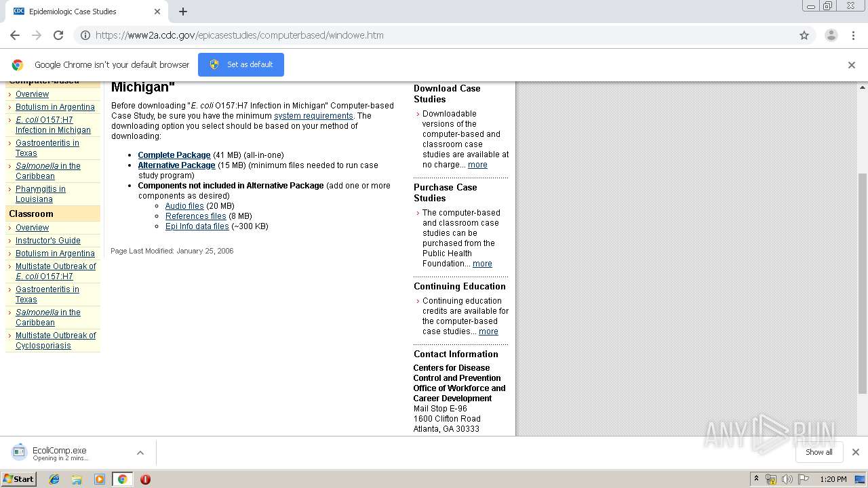Image resolution: width=868 pixels, height=488 pixels.
Task: Click the scrollbar up arrow
Action: point(863,87)
